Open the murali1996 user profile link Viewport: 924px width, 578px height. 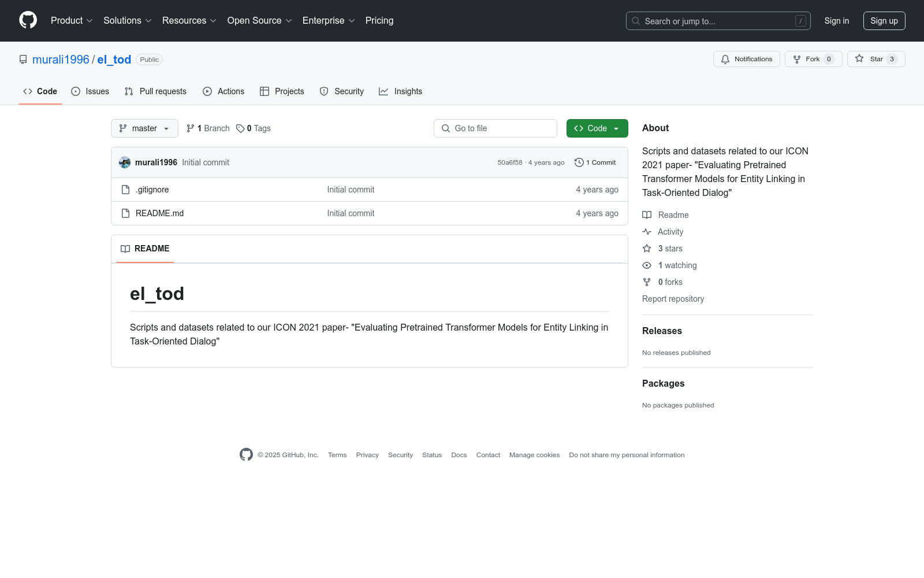[61, 60]
